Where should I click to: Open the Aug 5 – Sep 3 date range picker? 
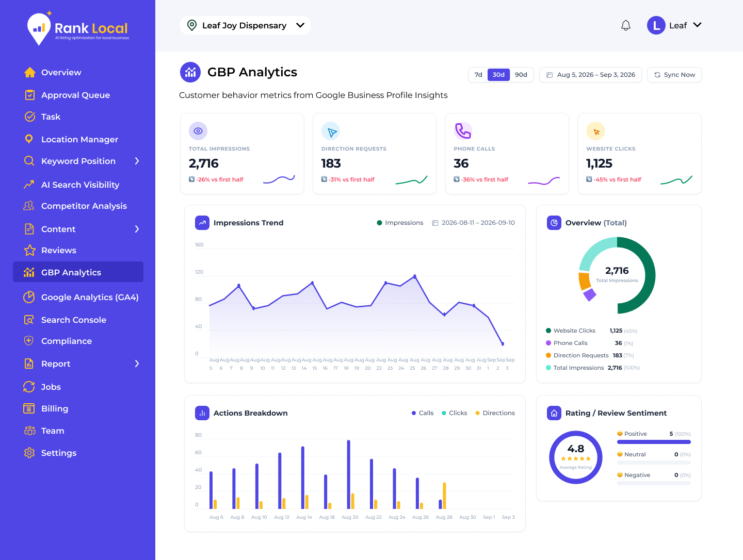591,75
